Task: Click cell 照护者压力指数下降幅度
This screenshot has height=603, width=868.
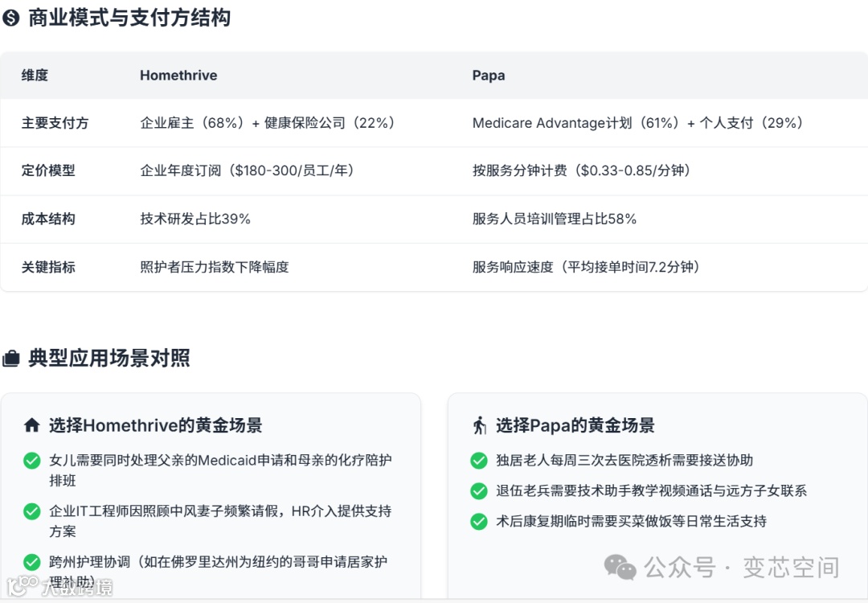Action: pos(215,267)
